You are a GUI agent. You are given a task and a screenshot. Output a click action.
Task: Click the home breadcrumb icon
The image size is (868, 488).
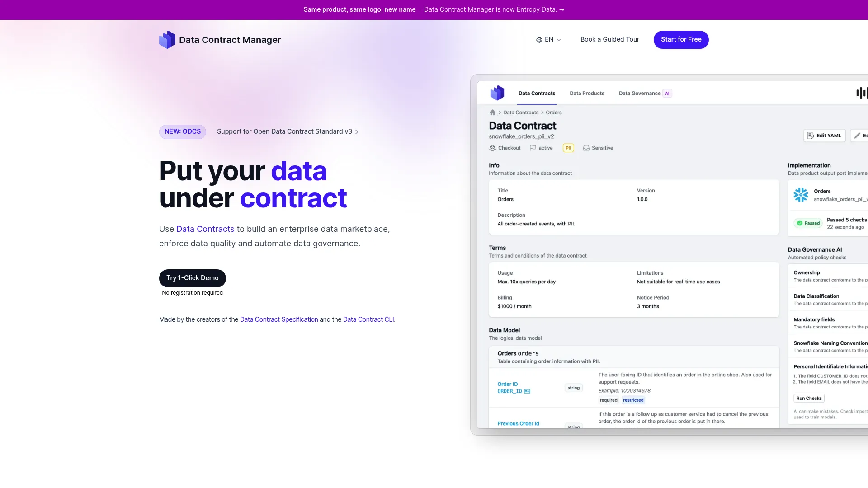492,113
